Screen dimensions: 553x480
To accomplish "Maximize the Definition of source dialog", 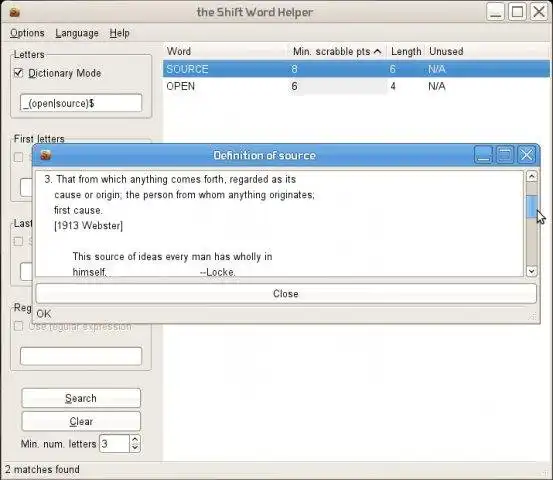I will [x=505, y=155].
